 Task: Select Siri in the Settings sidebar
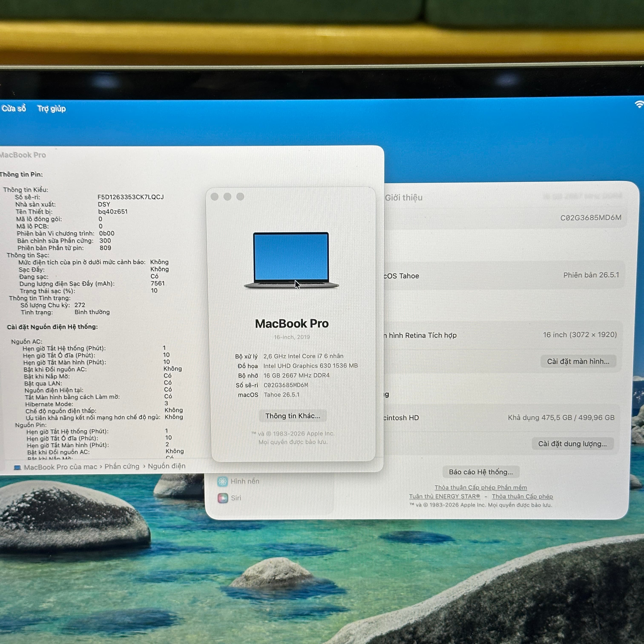pyautogui.click(x=229, y=498)
